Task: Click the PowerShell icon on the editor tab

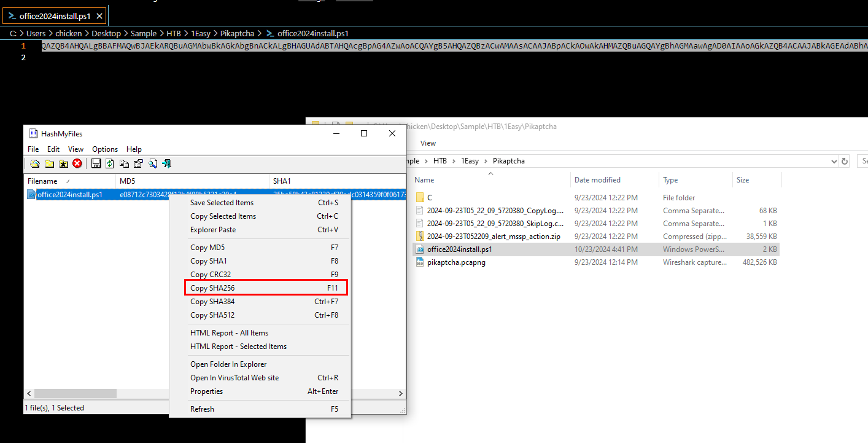Action: tap(12, 16)
